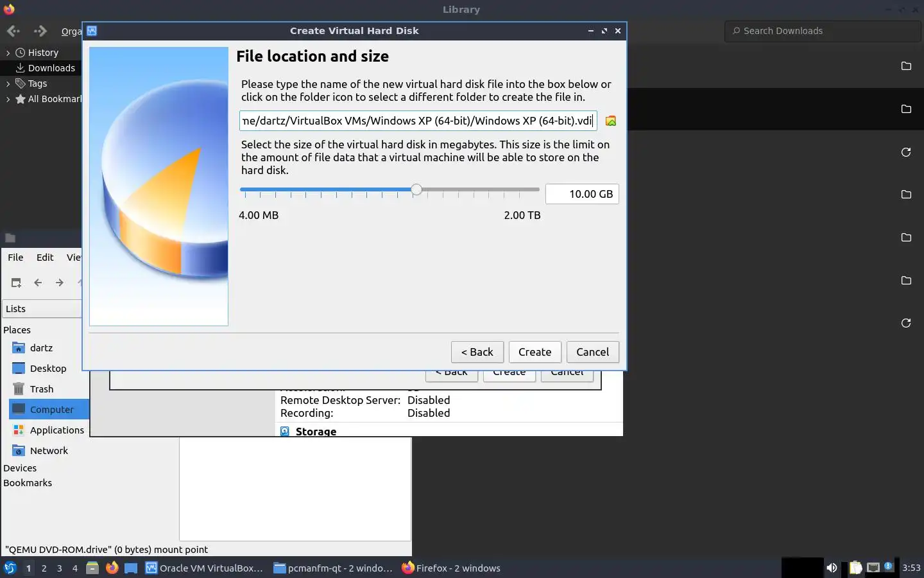Open the File menu in pcmanfm-qt
924x578 pixels.
[15, 258]
